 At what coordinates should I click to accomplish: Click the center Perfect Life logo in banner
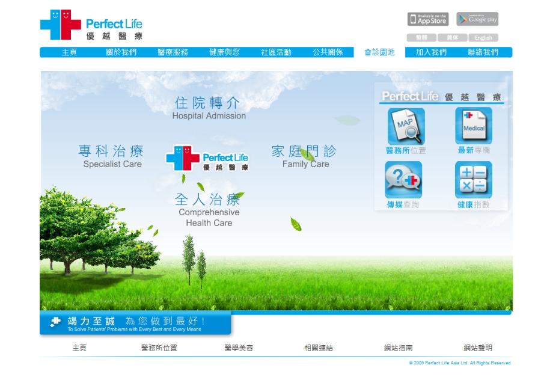pyautogui.click(x=207, y=158)
